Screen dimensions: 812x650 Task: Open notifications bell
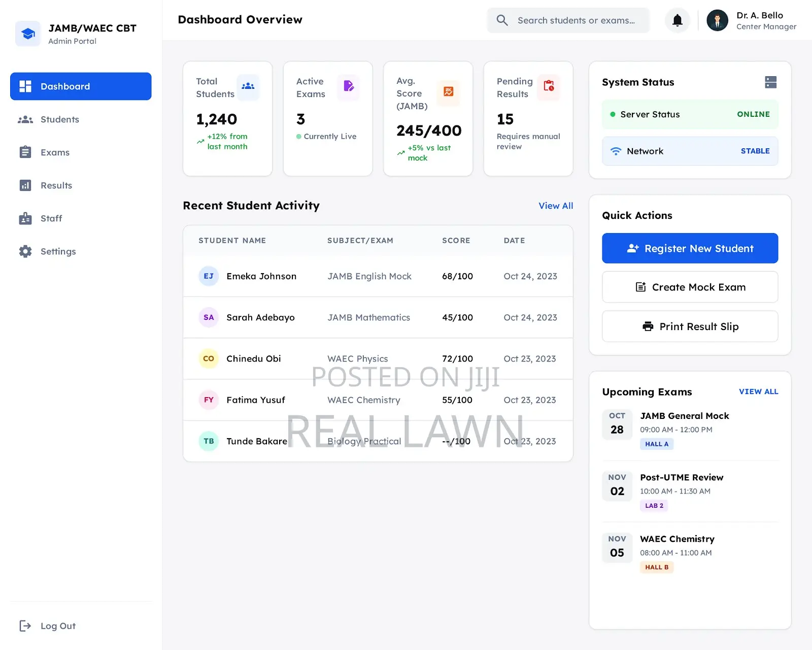coord(678,20)
